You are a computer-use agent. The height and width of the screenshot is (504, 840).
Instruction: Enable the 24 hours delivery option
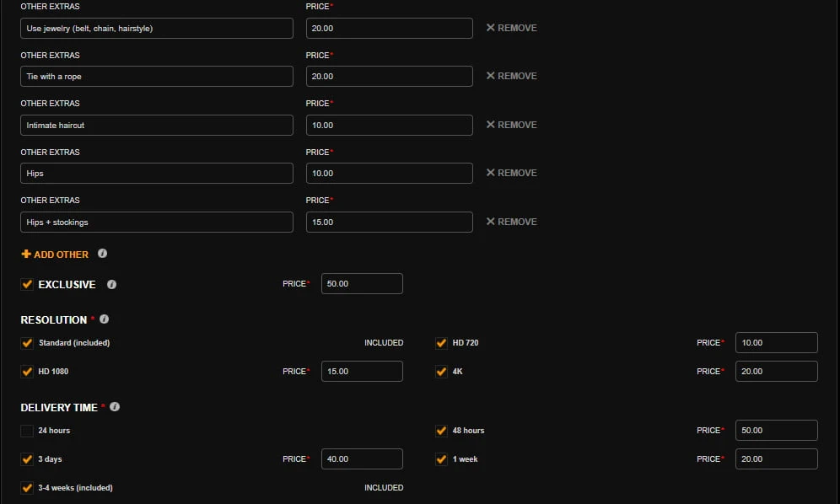(27, 431)
